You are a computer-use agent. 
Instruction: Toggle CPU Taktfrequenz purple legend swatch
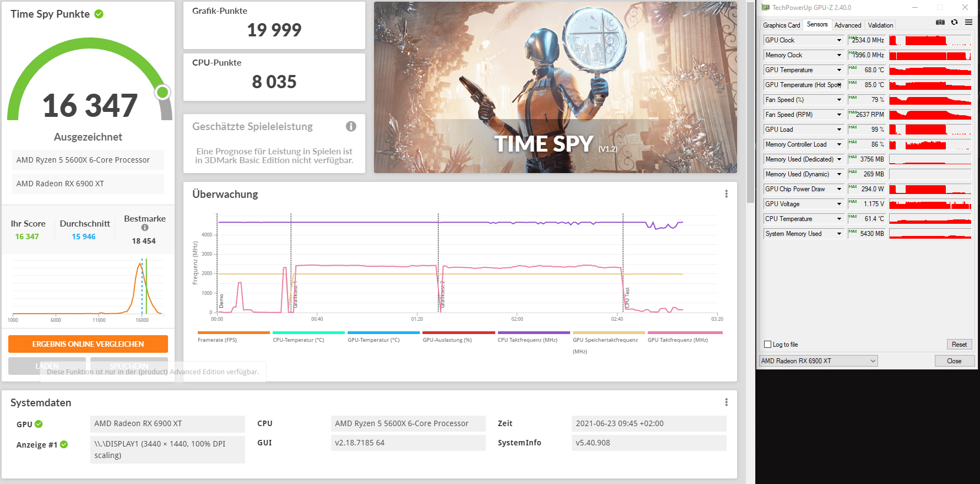pos(534,332)
